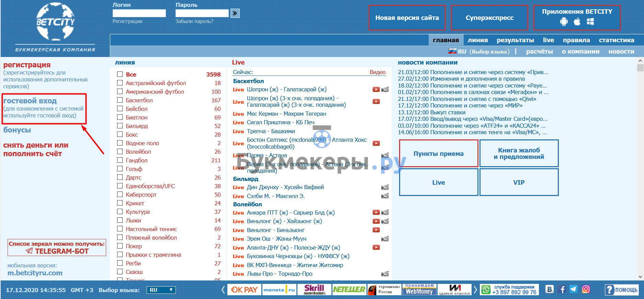Open the Instagram social icon
The width and height of the screenshot is (644, 299).
586,289
